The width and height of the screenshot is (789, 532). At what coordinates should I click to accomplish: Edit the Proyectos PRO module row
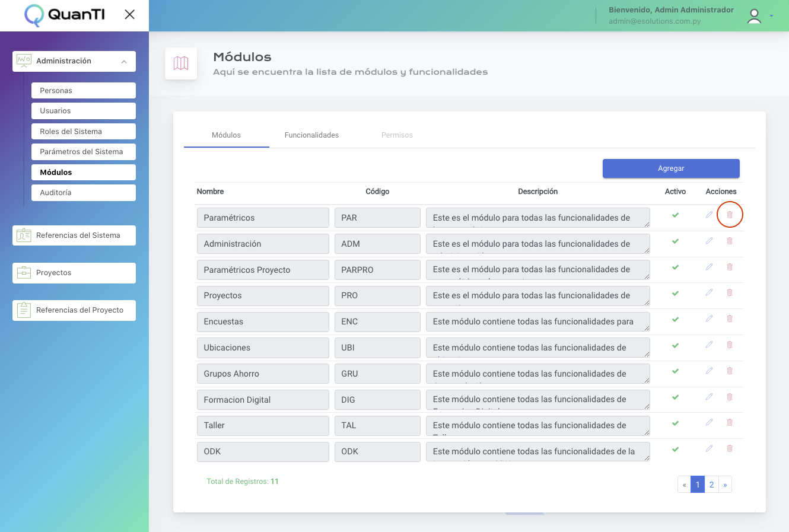[x=709, y=292]
